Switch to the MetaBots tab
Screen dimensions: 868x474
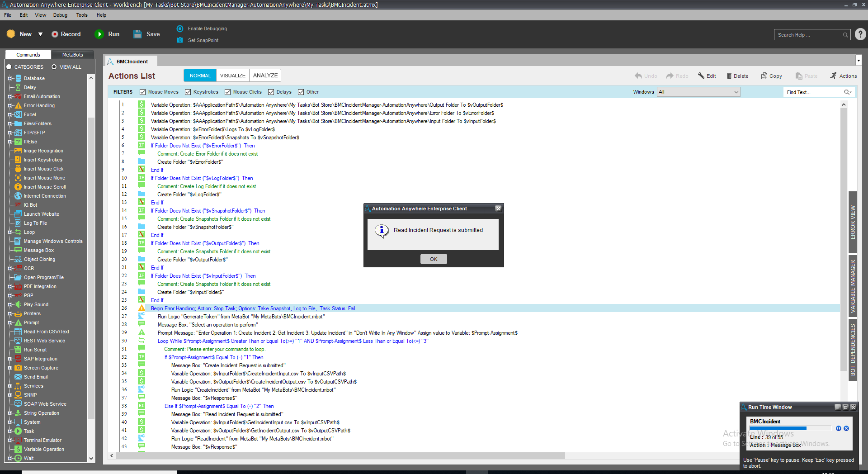[x=72, y=55]
